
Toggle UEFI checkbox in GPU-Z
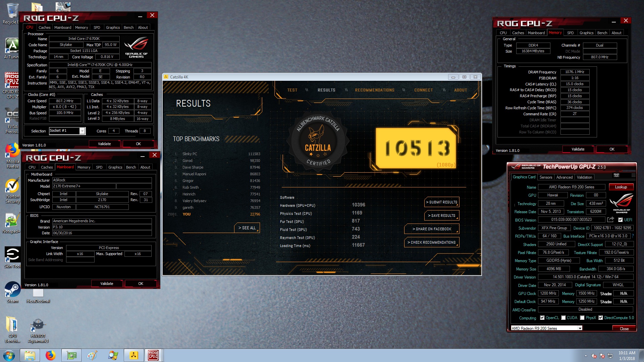coord(620,220)
